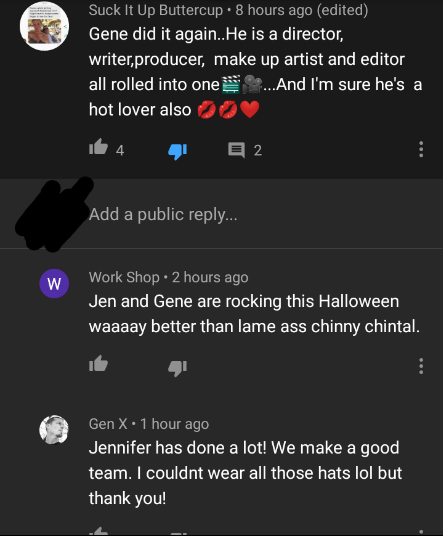This screenshot has height=536, width=443.
Task: Click the reply count 2 beside the comment icon
Action: coord(258,150)
